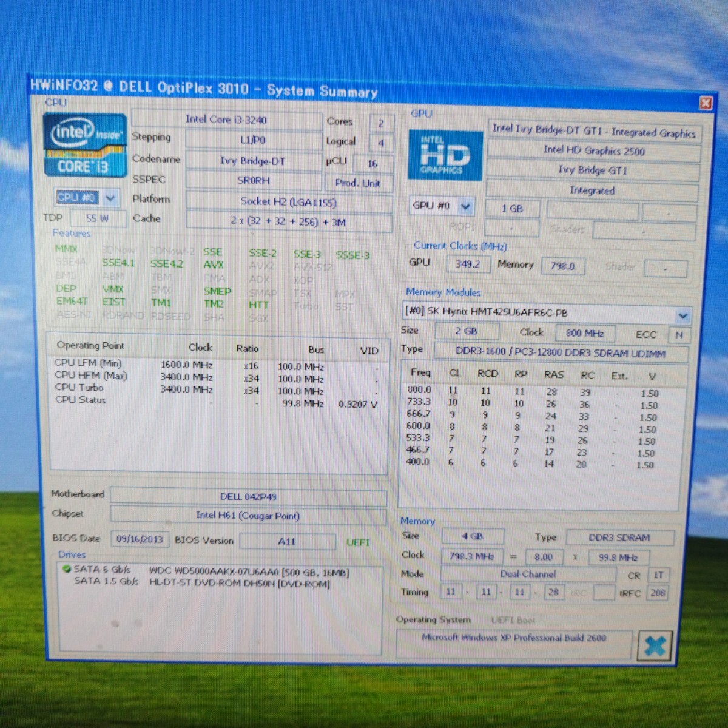Click the Logical processors value 4

pos(381,143)
